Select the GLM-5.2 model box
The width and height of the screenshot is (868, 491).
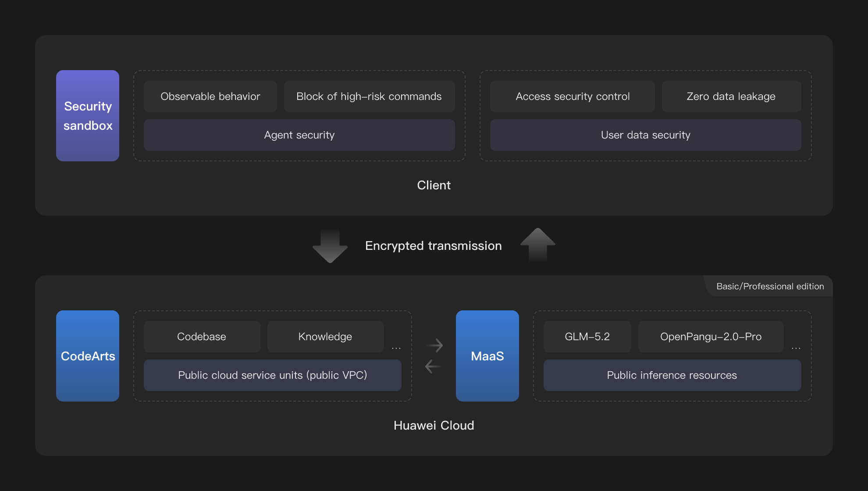[x=587, y=337]
